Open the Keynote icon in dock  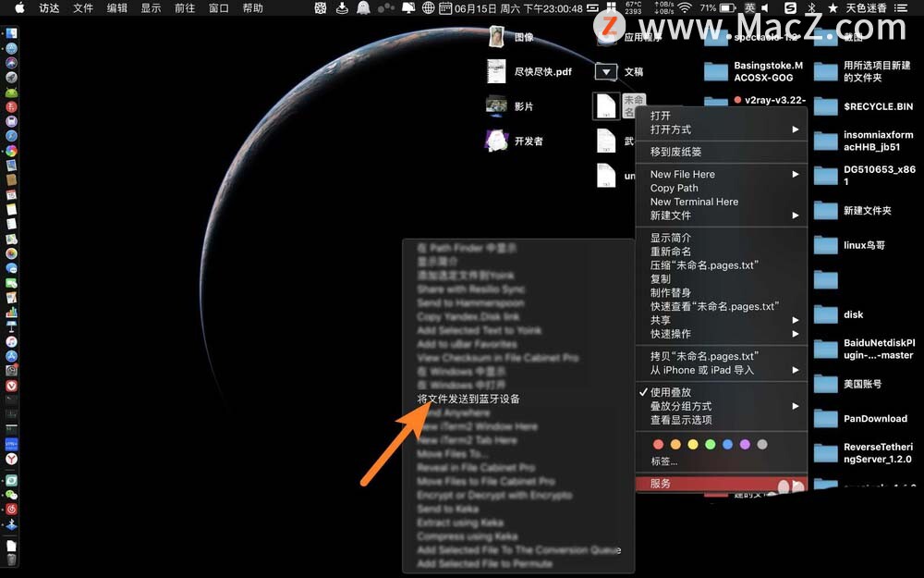11,326
